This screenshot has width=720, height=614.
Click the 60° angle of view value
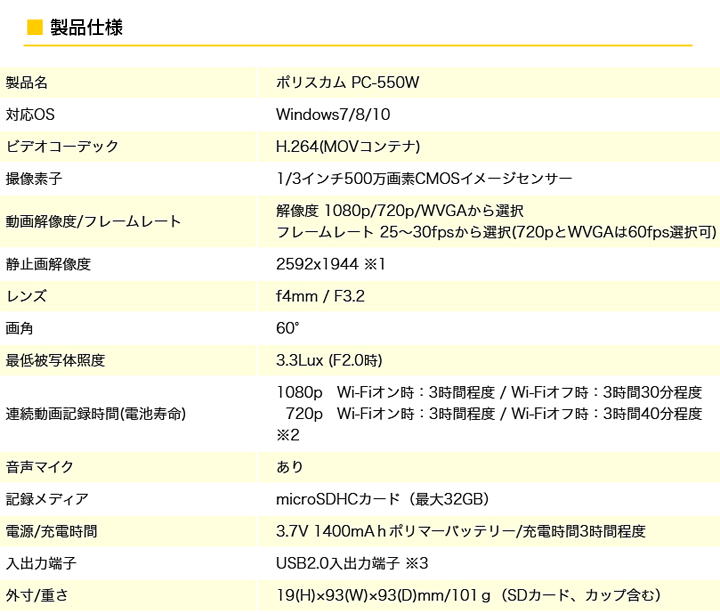pyautogui.click(x=288, y=328)
